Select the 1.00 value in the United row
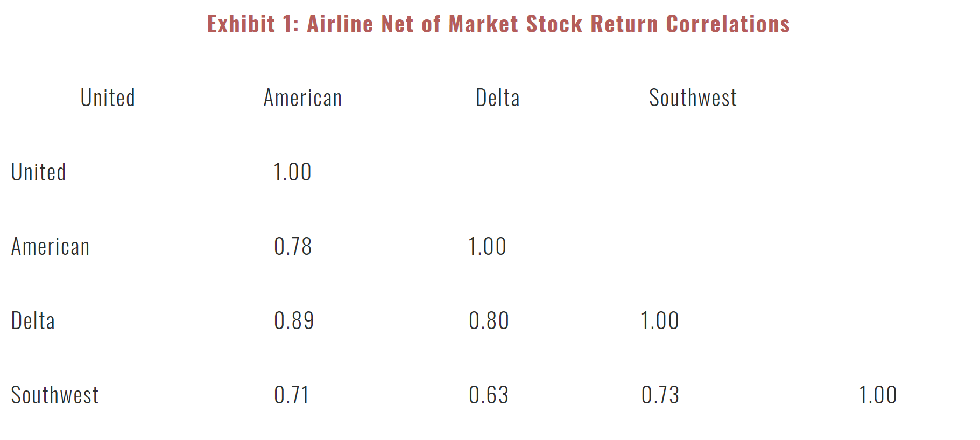980x440 pixels. 292,172
